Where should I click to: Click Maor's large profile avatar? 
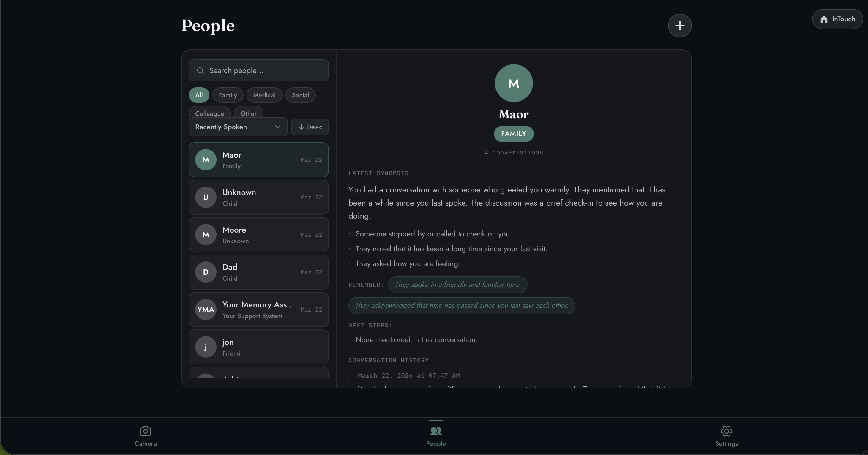click(513, 83)
